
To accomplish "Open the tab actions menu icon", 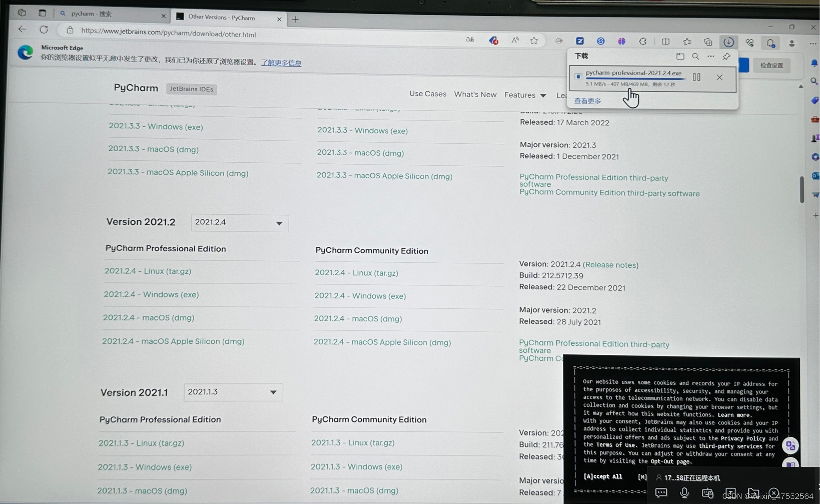I will pyautogui.click(x=42, y=13).
